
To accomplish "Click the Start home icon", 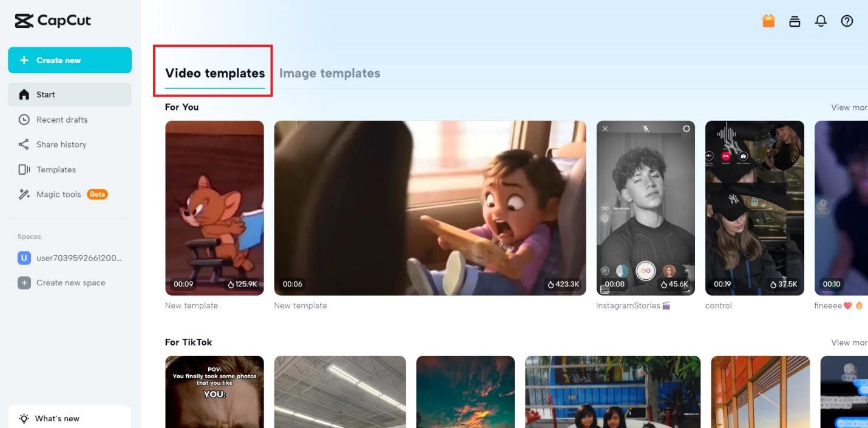I will click(x=24, y=94).
